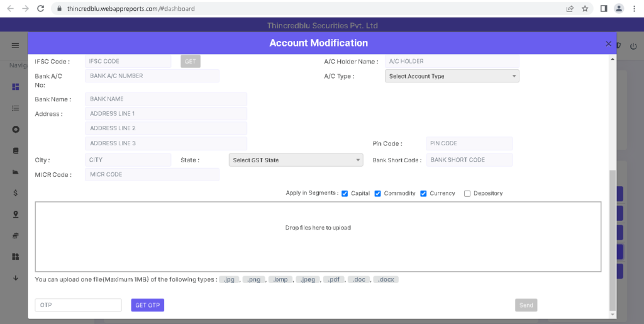
Task: Select the list icon in sidebar
Action: 16,108
